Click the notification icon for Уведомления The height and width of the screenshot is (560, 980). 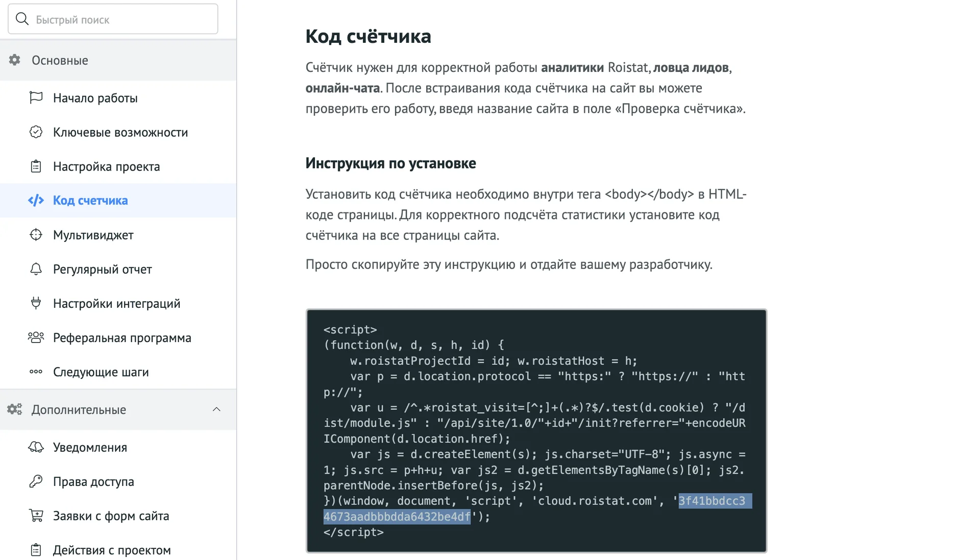36,447
